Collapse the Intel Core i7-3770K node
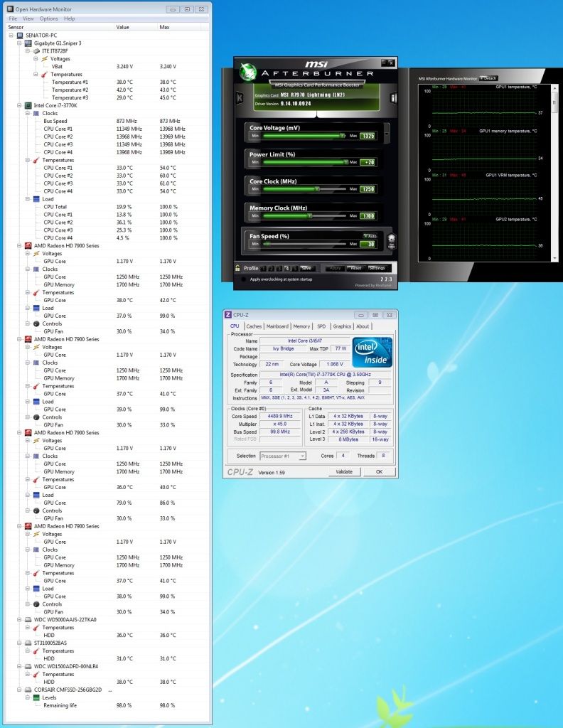The image size is (563, 728). click(x=19, y=105)
